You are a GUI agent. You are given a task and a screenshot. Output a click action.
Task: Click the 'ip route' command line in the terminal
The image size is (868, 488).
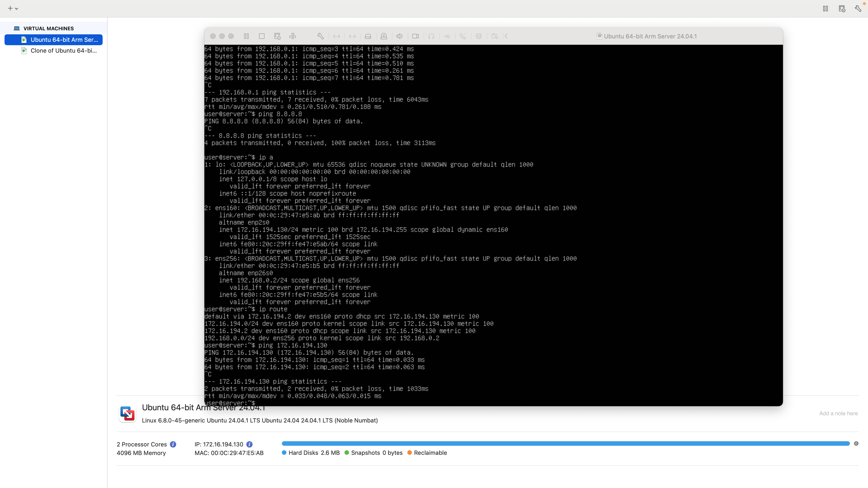pyautogui.click(x=246, y=309)
